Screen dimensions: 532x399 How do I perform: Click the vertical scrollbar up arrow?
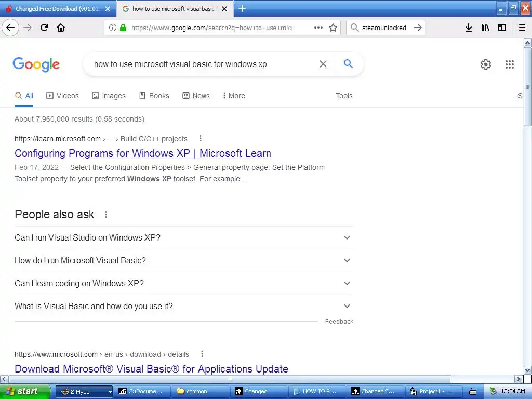527,43
